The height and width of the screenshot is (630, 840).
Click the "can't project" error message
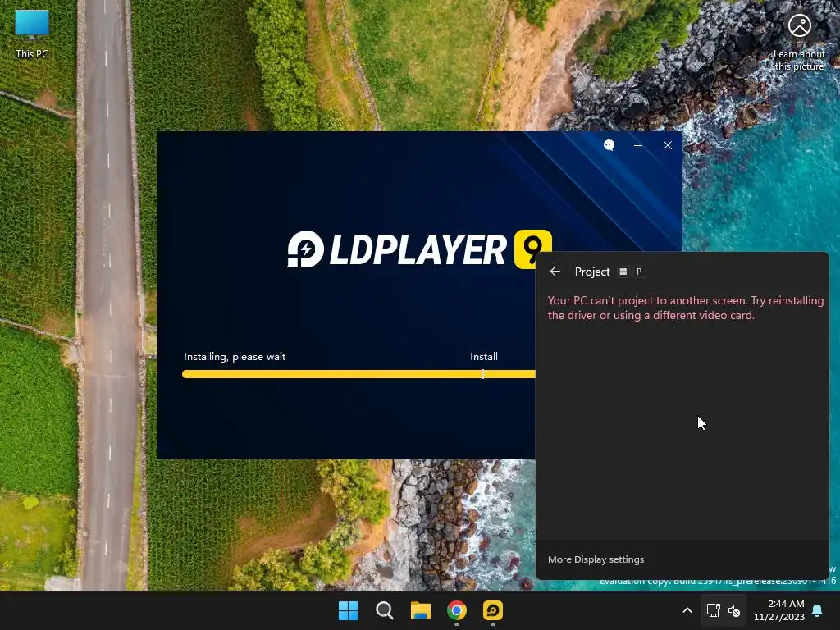(x=685, y=308)
